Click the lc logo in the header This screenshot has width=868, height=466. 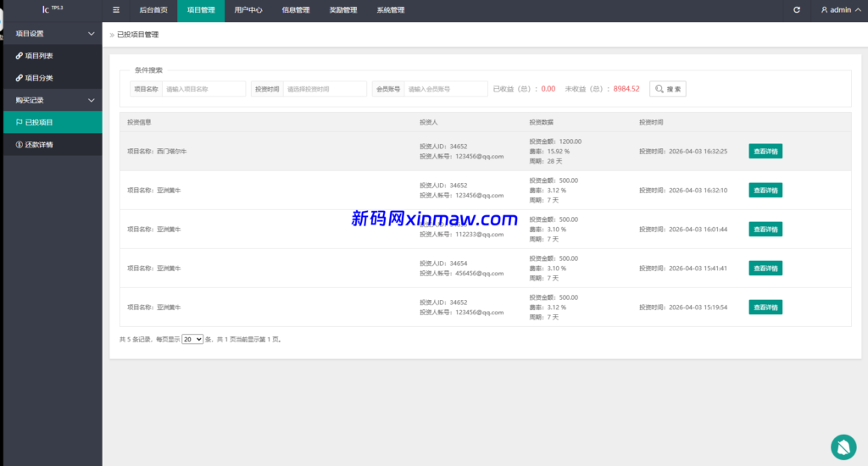53,9
